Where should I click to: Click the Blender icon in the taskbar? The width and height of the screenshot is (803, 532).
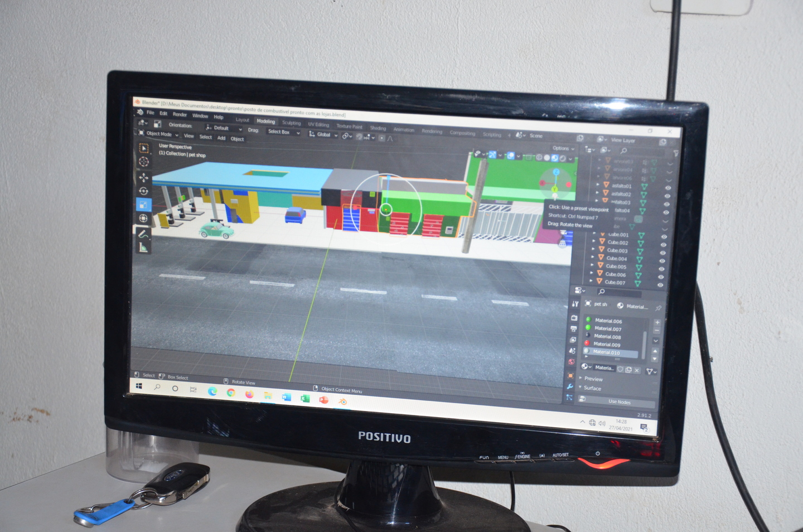coord(342,402)
